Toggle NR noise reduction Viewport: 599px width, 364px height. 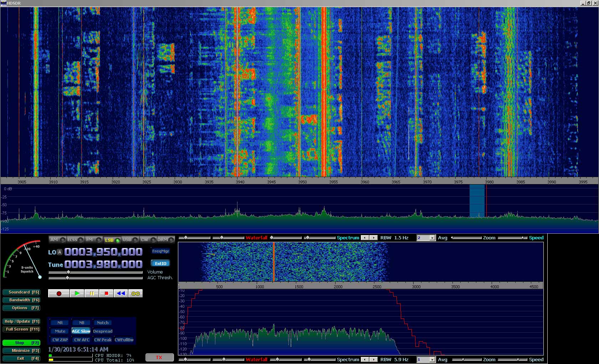coord(60,323)
